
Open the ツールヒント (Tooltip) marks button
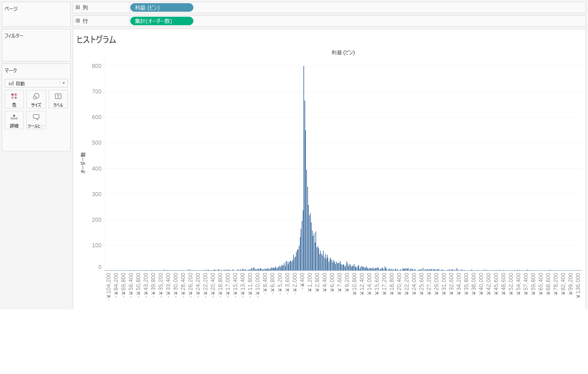(x=36, y=120)
